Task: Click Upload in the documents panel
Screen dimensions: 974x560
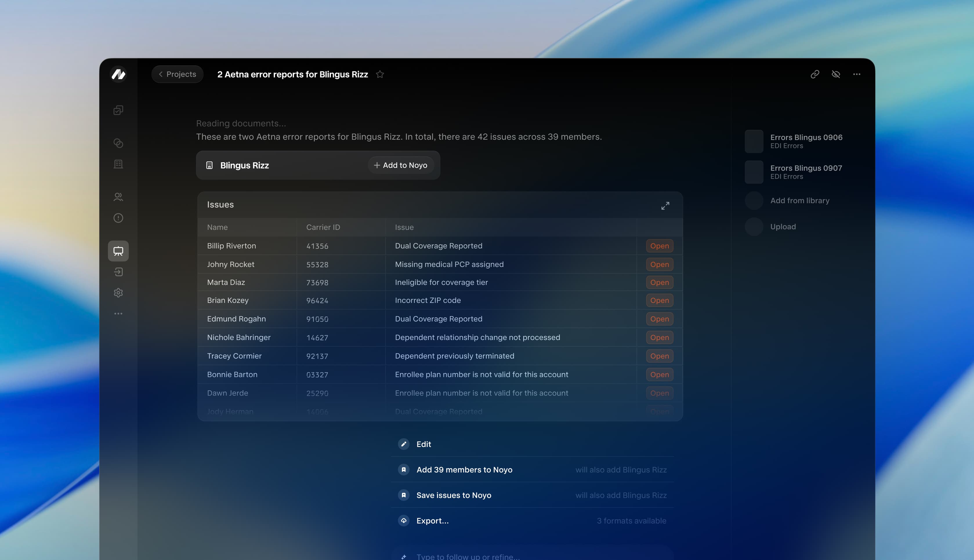Action: [771, 227]
